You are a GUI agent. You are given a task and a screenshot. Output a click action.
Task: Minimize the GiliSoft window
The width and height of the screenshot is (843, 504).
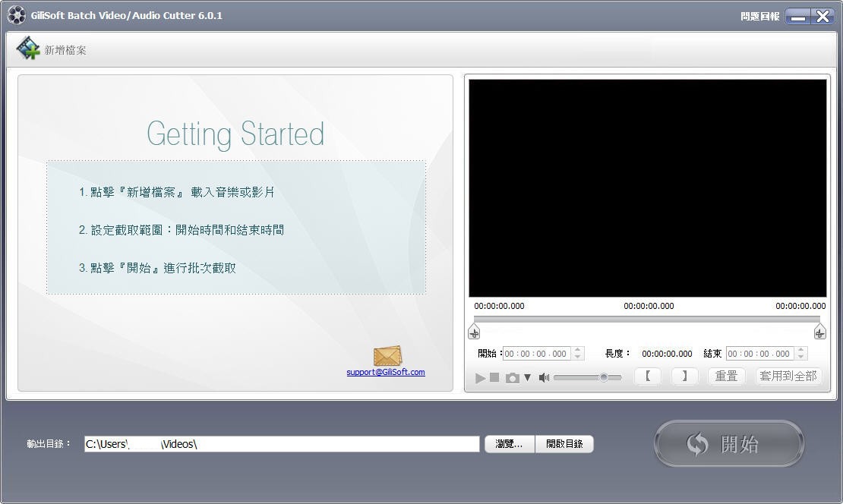(798, 16)
